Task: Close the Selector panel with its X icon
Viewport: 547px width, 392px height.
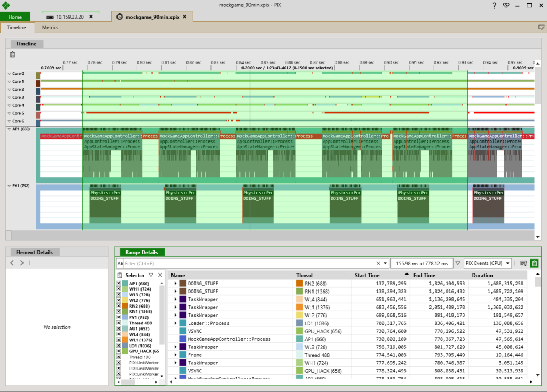Action: click(x=160, y=275)
